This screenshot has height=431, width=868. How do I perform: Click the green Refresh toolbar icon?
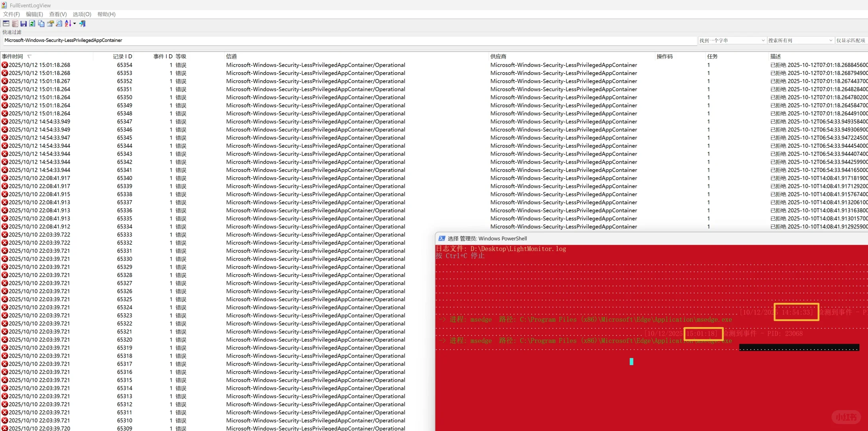click(32, 24)
